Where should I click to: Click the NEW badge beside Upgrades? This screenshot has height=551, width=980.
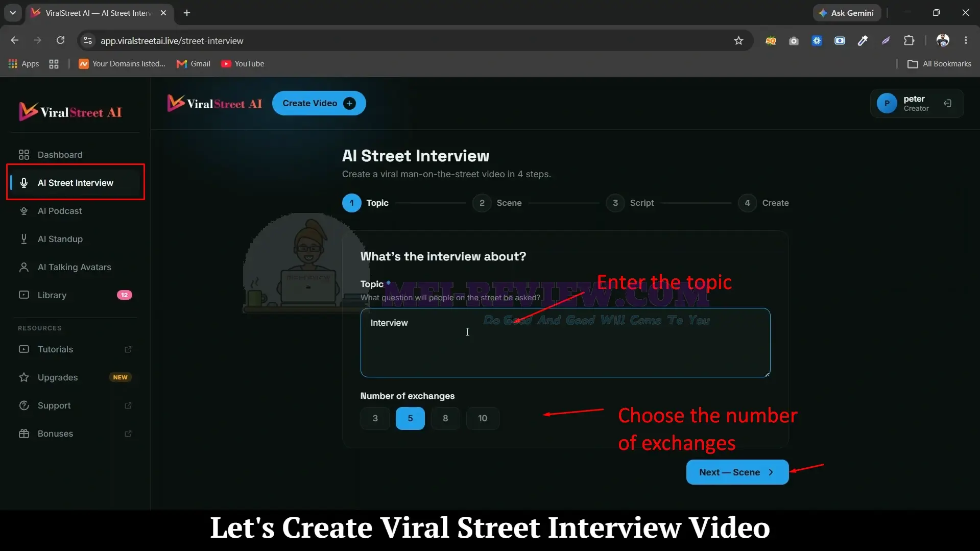pos(121,377)
